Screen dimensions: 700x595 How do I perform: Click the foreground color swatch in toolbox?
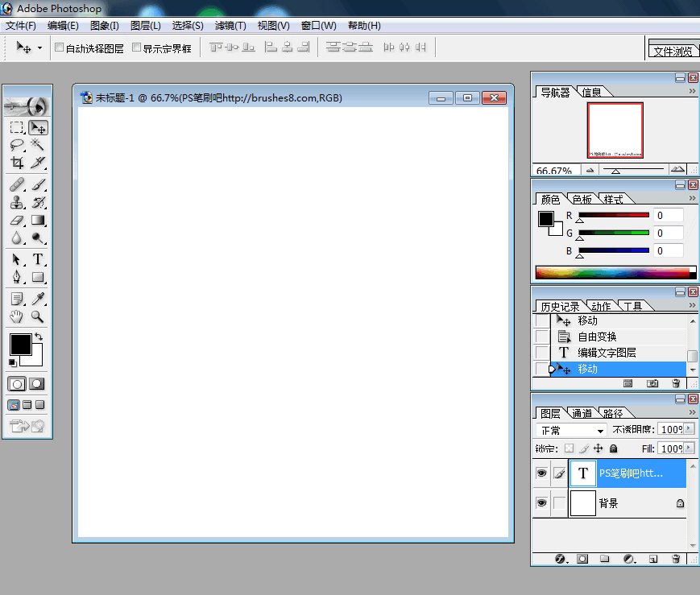(x=20, y=345)
